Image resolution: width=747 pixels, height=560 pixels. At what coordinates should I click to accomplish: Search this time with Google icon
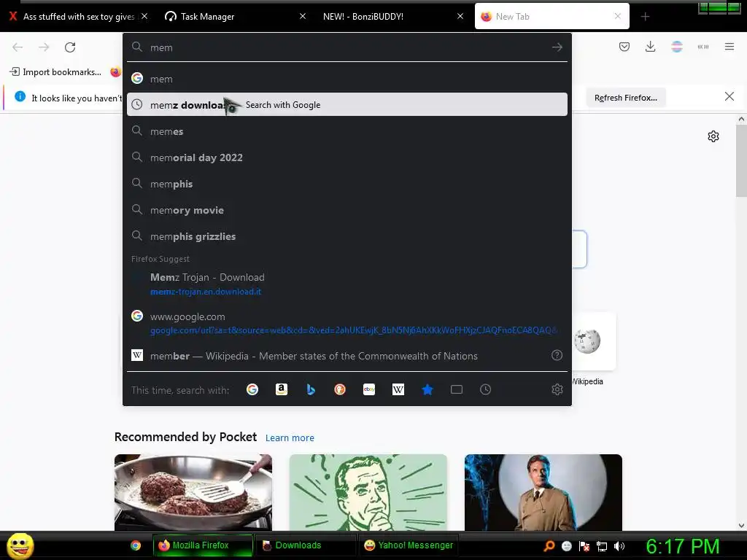click(252, 389)
